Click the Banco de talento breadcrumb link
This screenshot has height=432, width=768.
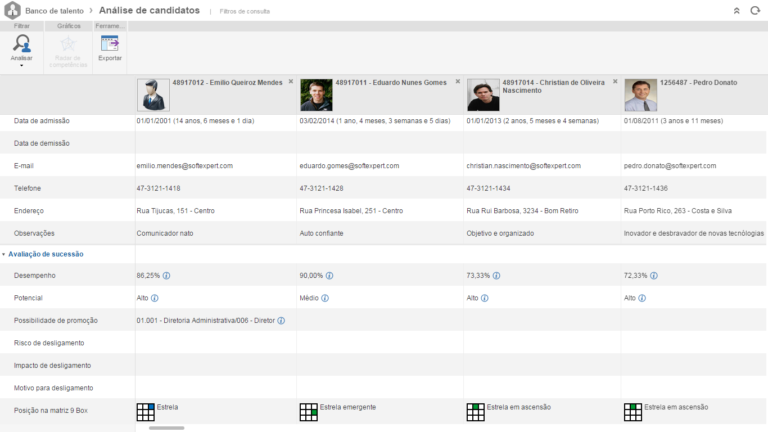[x=54, y=10]
